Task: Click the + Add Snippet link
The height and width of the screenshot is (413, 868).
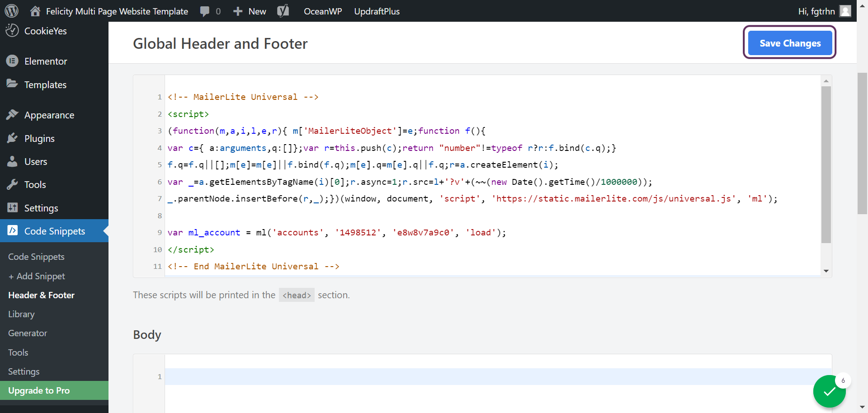Action: [x=37, y=276]
